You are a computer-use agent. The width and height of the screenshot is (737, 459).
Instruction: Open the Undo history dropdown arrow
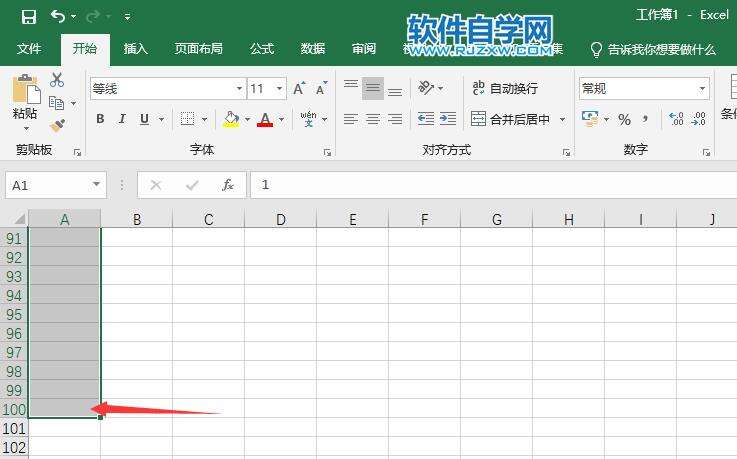click(x=73, y=17)
